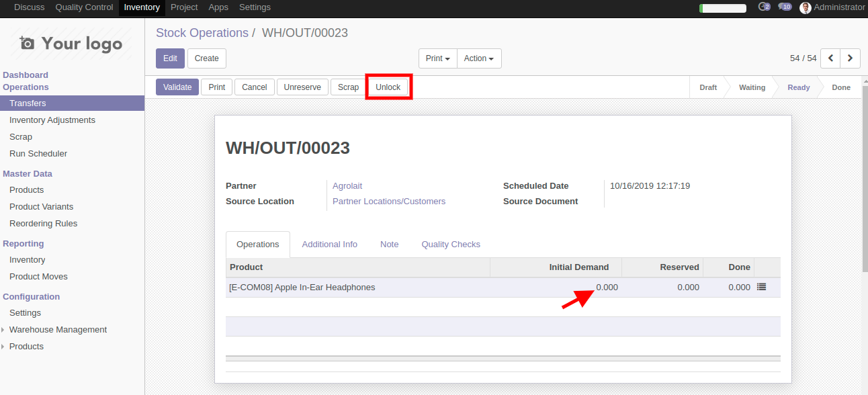This screenshot has height=395, width=868.
Task: Open the conversations message icon
Action: pyautogui.click(x=785, y=7)
